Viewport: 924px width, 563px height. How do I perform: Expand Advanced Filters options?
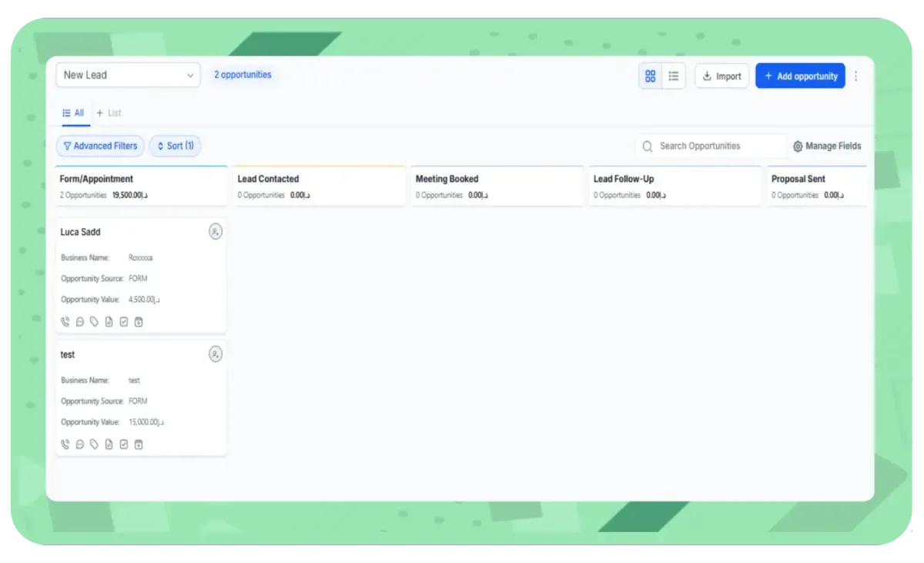pyautogui.click(x=100, y=146)
